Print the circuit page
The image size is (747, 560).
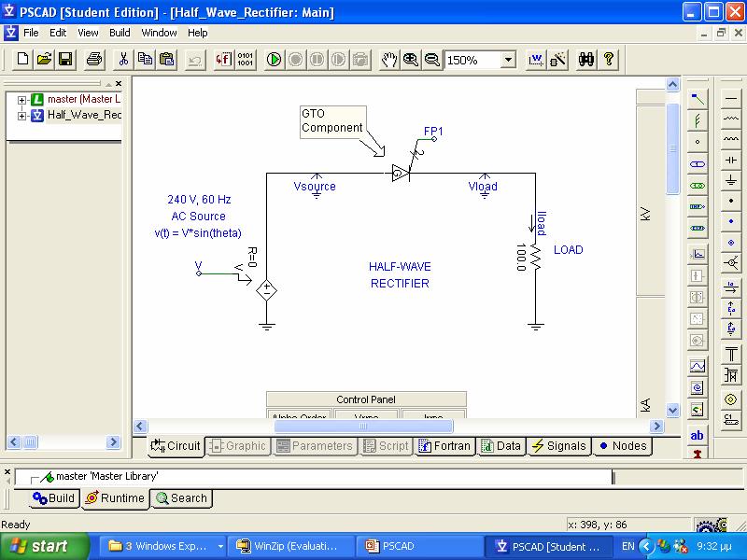94,60
